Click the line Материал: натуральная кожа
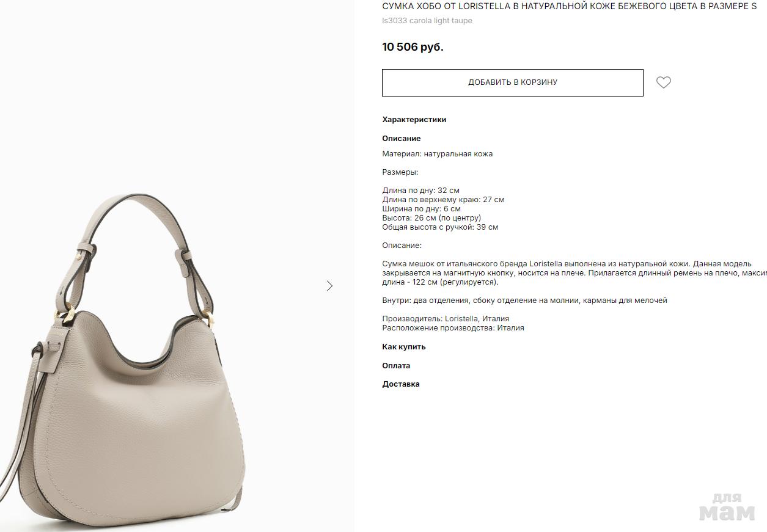The width and height of the screenshot is (767, 532). [x=438, y=154]
